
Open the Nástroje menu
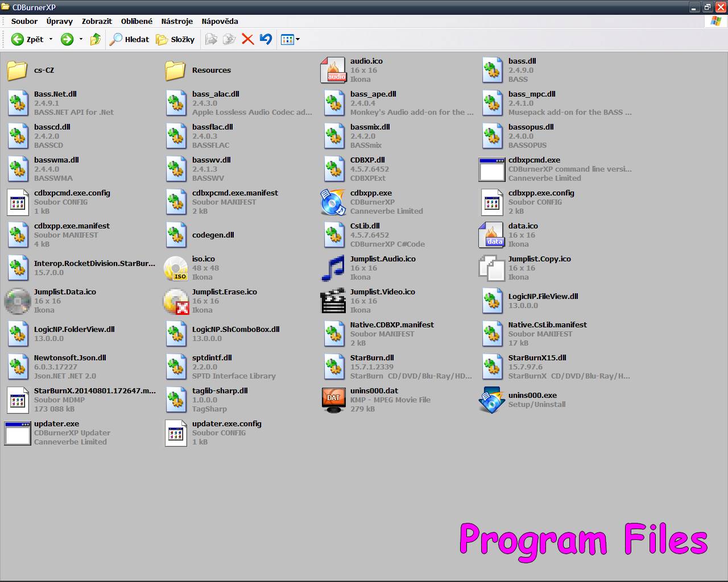(177, 21)
